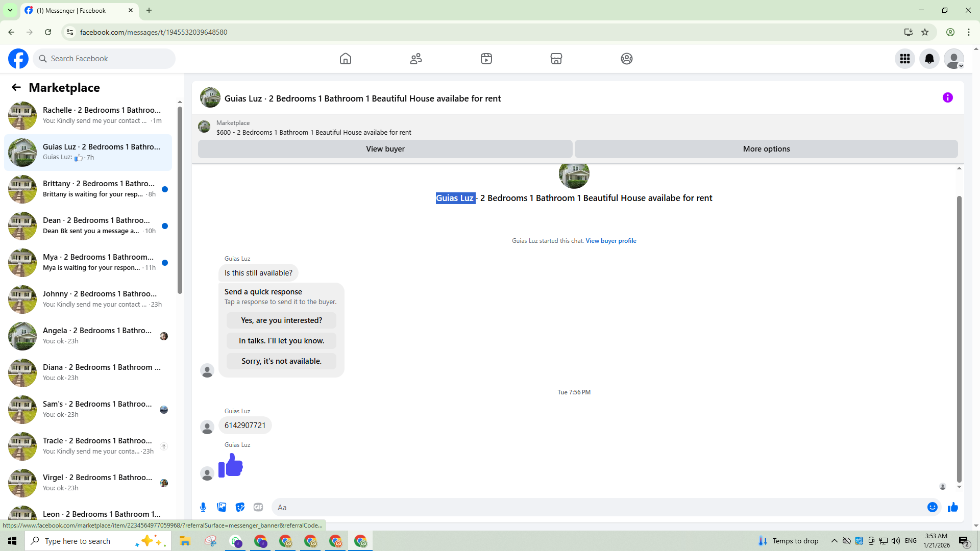Open the GIF picker icon

[x=258, y=507]
